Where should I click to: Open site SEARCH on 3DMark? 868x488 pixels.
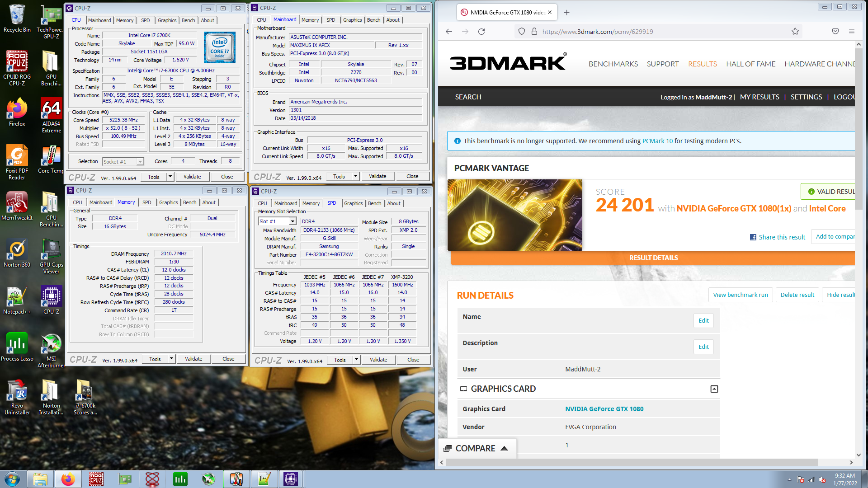coord(468,97)
